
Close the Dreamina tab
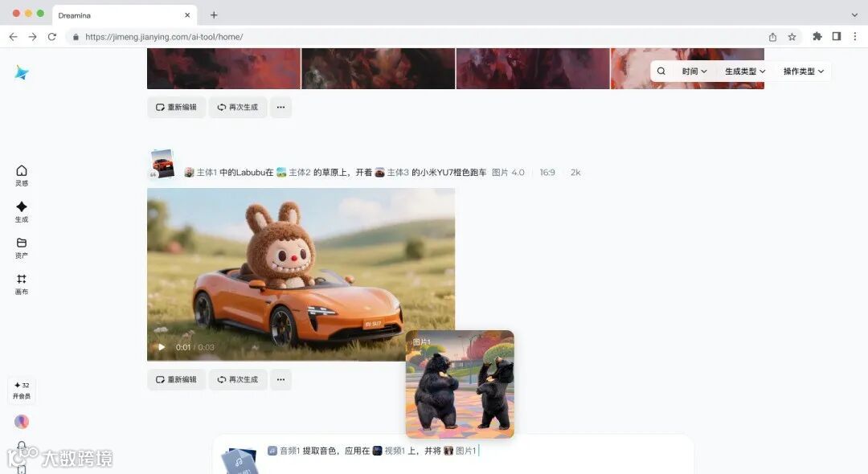(x=187, y=15)
